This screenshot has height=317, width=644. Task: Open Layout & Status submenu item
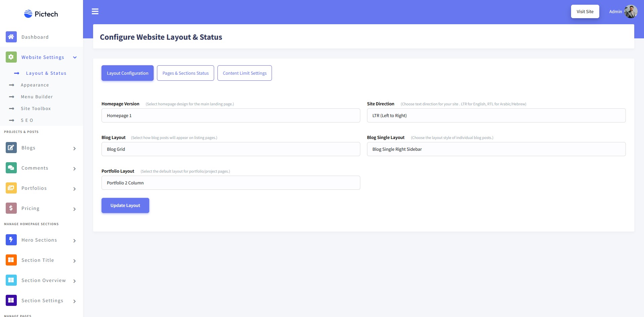click(46, 73)
